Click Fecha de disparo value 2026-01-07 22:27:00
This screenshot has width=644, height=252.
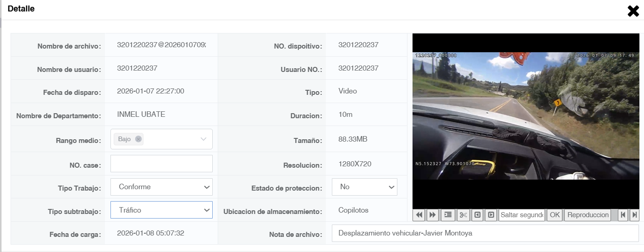pos(151,91)
